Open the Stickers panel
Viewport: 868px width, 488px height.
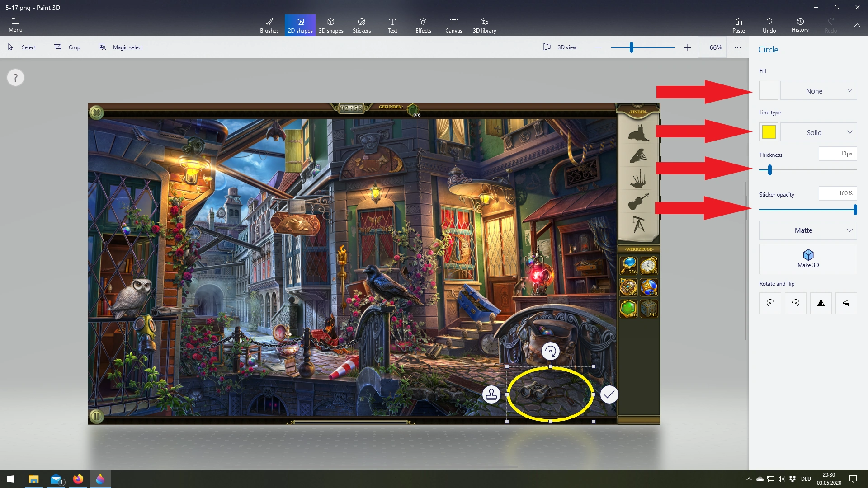click(361, 25)
